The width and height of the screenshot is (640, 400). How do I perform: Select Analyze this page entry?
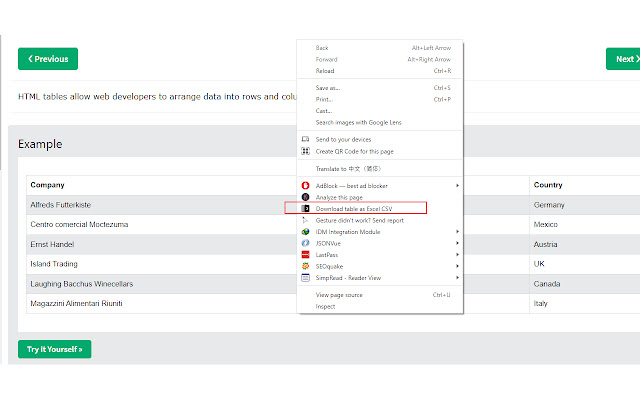[380, 197]
